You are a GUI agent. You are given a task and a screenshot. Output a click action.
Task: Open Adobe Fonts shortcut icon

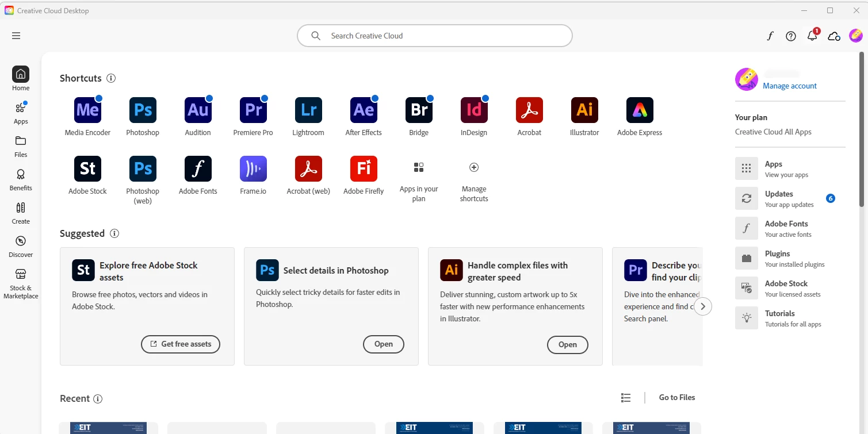198,168
